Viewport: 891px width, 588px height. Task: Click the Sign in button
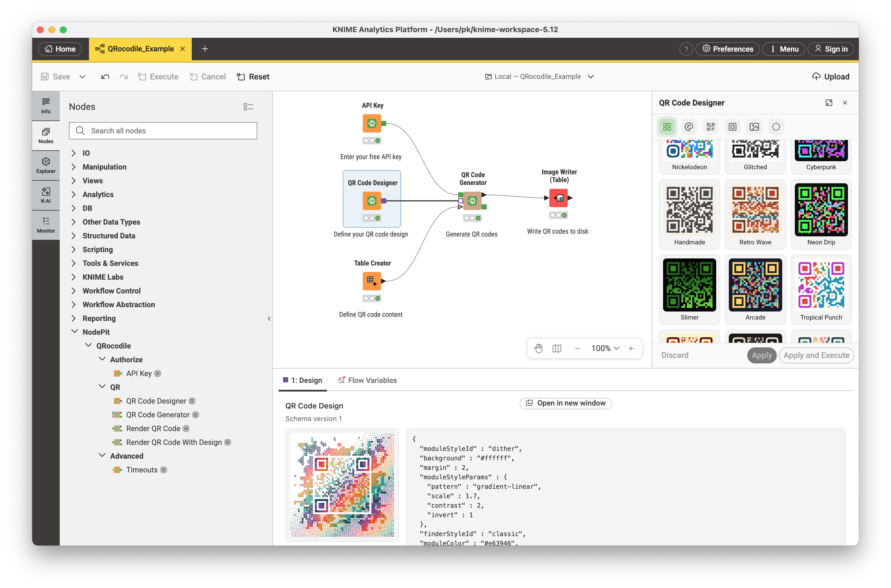click(830, 49)
